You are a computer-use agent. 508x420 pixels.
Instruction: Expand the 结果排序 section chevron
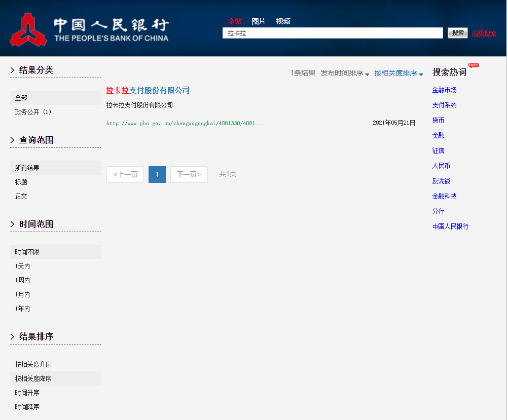tap(12, 336)
